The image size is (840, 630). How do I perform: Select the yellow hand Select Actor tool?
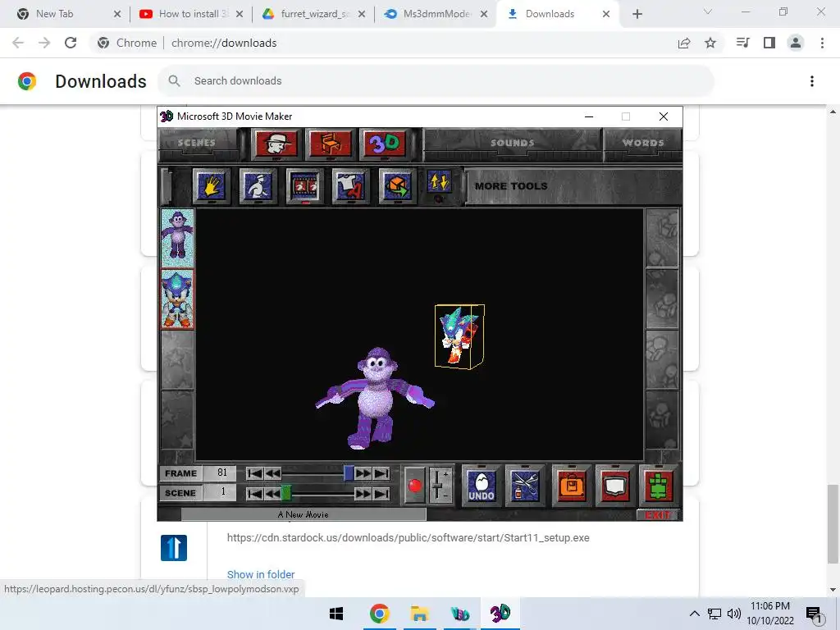coord(212,186)
